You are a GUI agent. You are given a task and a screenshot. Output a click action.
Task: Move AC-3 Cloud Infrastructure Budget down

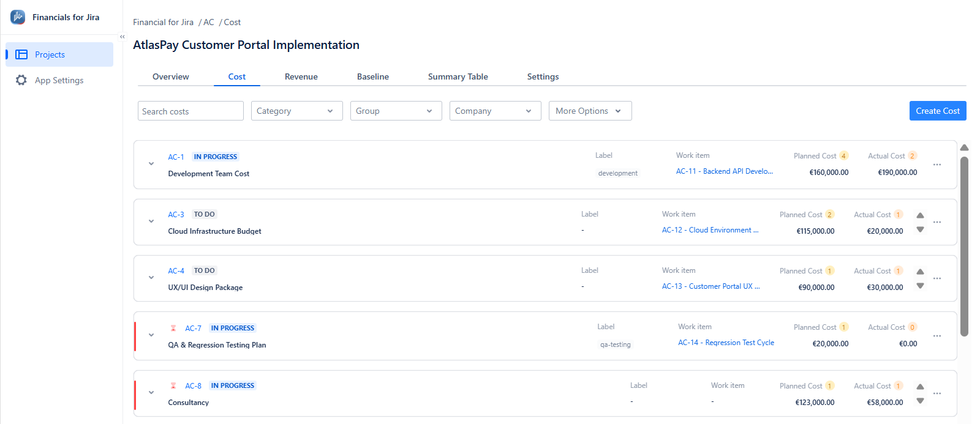tap(920, 229)
